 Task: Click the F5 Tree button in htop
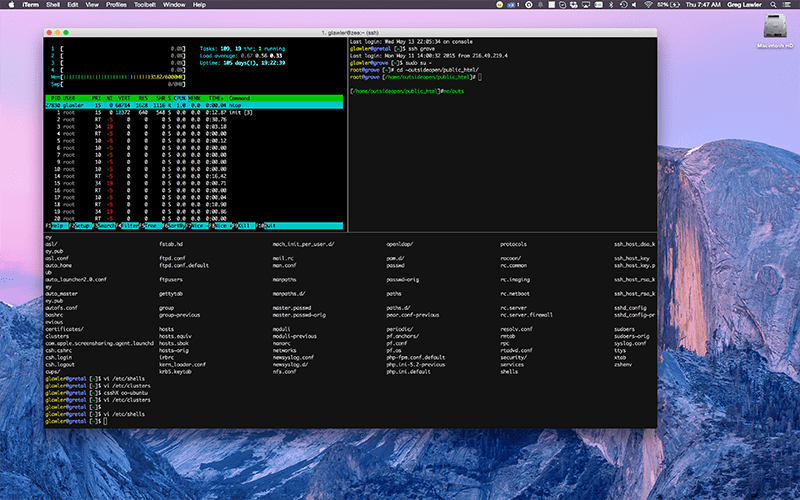click(151, 226)
